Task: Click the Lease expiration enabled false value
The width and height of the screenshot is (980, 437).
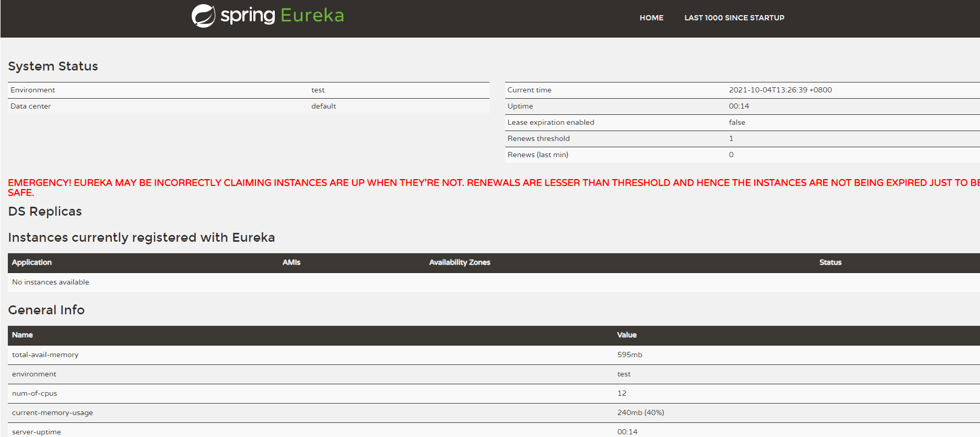Action: pos(737,122)
